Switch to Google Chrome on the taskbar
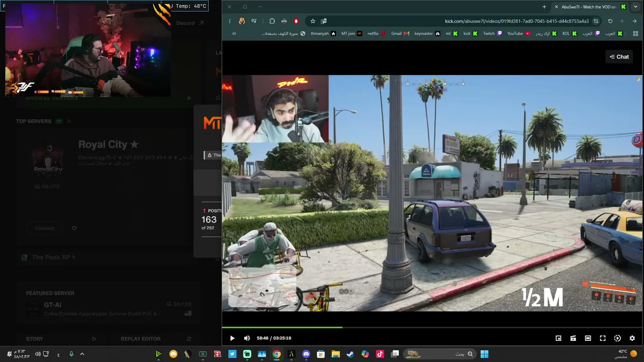Image resolution: width=644 pixels, height=362 pixels. (277, 354)
